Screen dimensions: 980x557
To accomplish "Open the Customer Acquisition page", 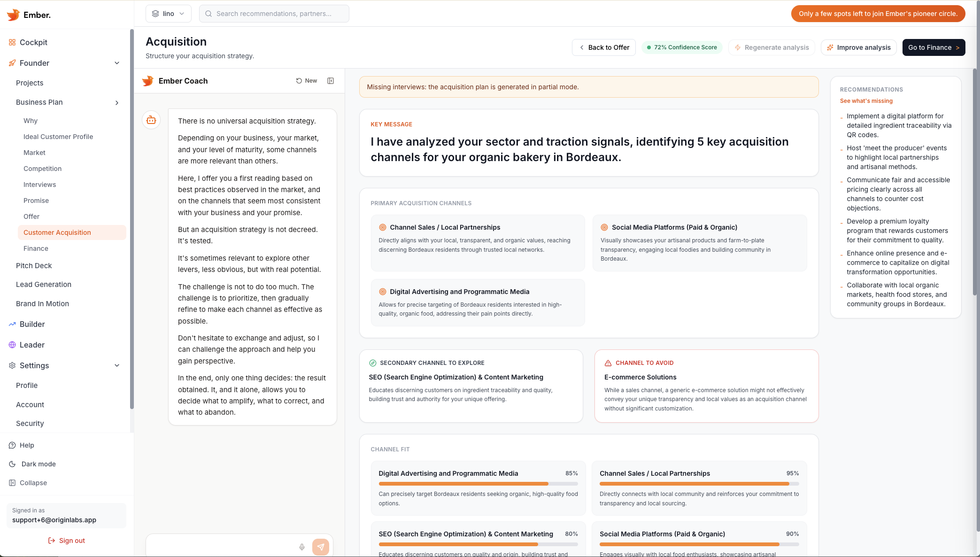I will [57, 232].
